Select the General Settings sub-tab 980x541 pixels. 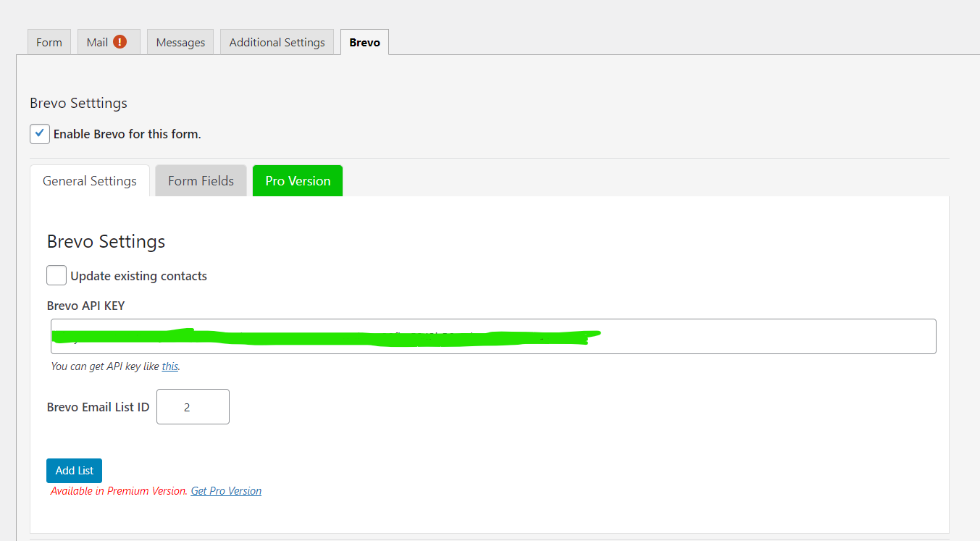click(x=90, y=181)
